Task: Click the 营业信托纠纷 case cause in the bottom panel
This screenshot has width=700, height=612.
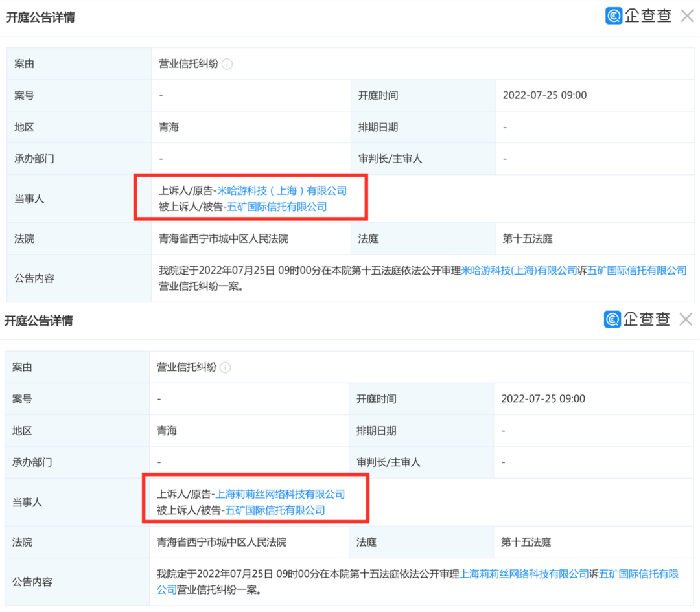Action: coord(187,367)
